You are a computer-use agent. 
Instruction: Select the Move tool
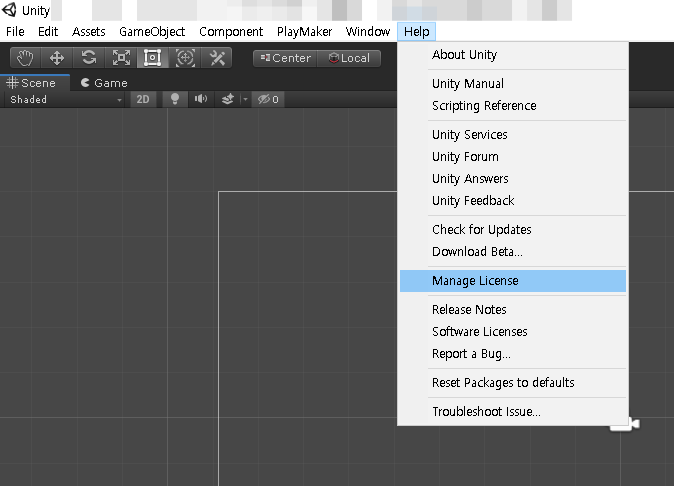coord(57,58)
